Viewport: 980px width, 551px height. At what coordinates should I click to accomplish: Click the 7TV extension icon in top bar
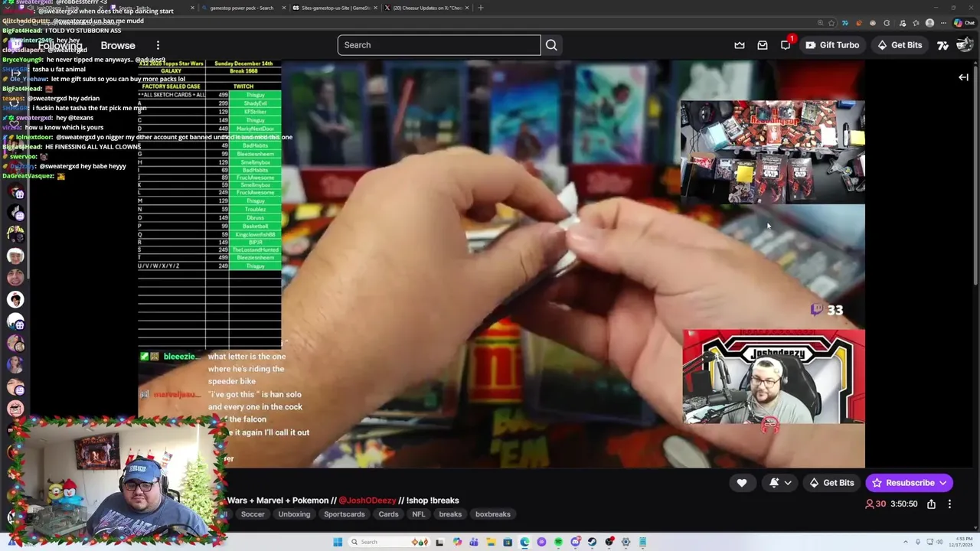coord(943,45)
